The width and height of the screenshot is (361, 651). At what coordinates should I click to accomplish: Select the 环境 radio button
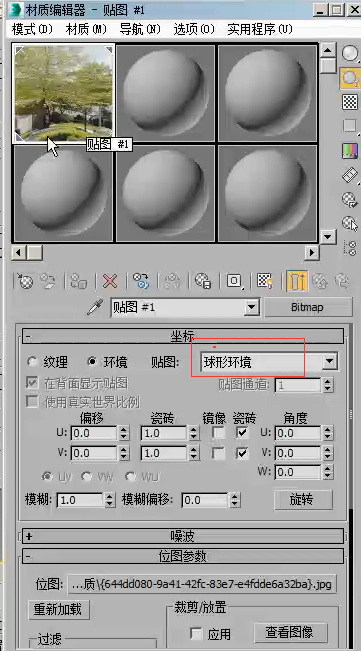tap(92, 362)
